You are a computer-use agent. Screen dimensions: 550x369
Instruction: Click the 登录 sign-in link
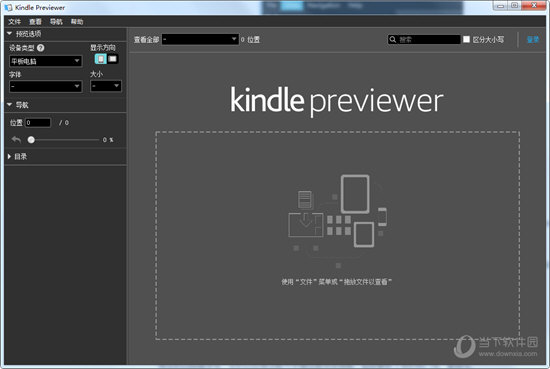533,39
